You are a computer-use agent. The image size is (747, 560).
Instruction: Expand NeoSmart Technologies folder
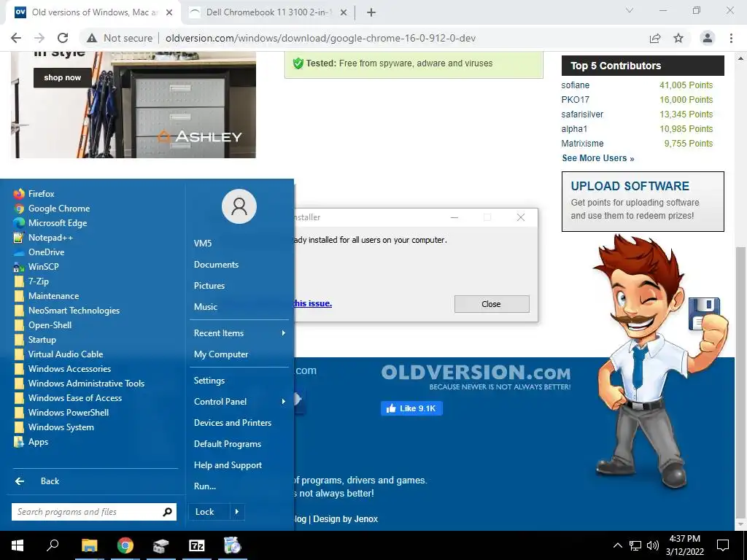coord(67,311)
